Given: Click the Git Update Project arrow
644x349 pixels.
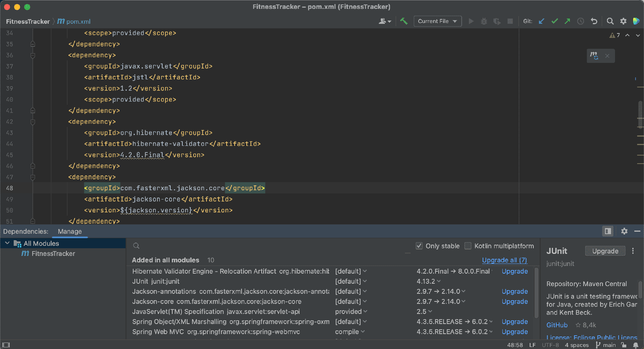Looking at the screenshot, I should coord(541,21).
